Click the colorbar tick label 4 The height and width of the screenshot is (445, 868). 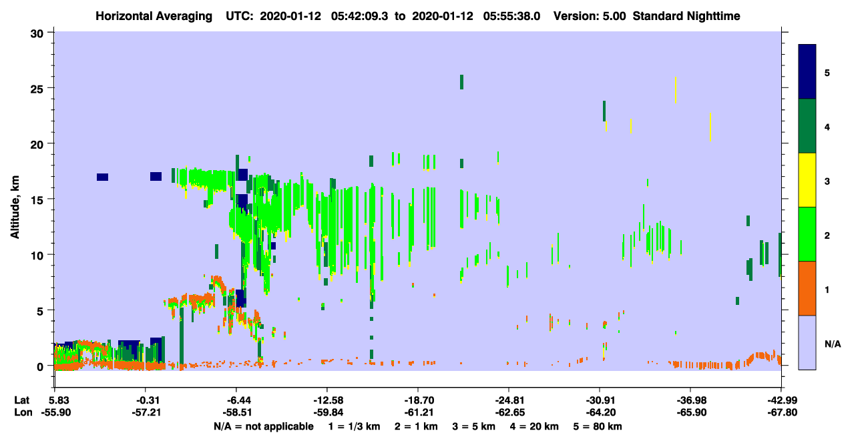827,126
